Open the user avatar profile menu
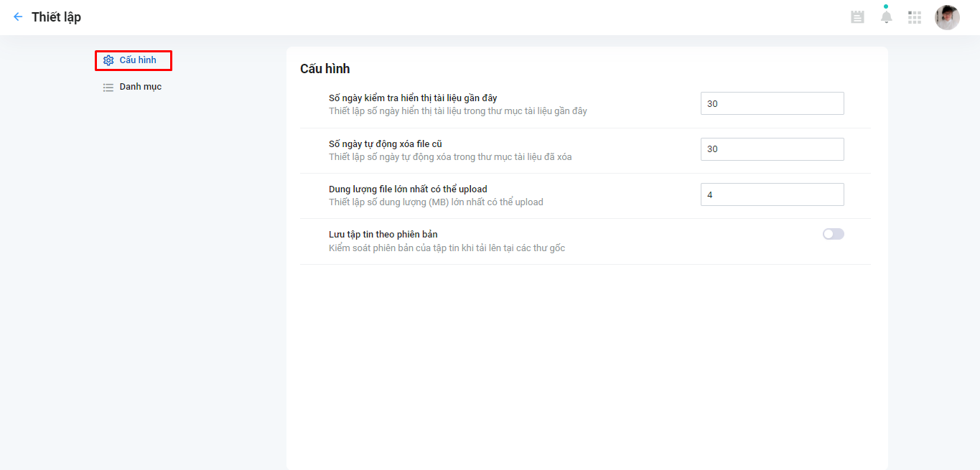 tap(947, 17)
